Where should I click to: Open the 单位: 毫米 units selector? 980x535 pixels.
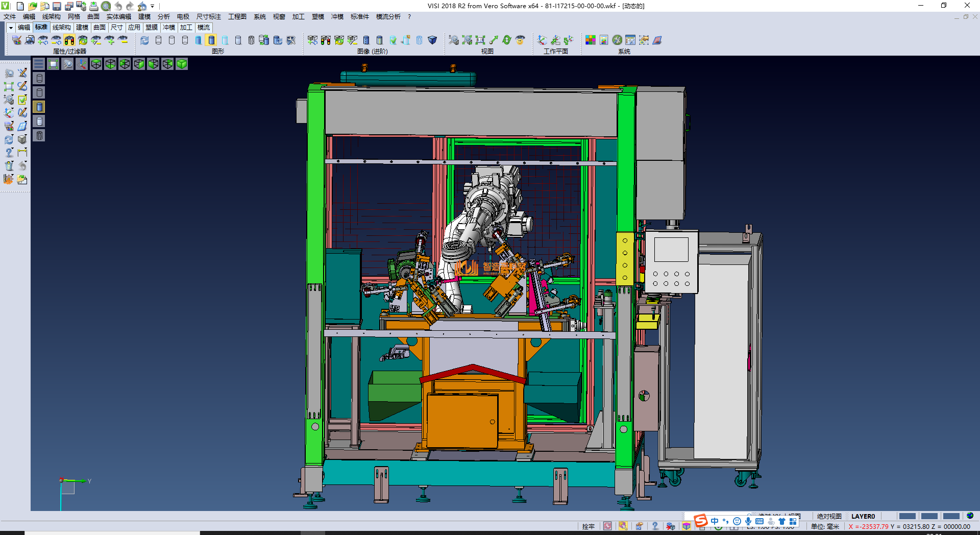tap(825, 526)
